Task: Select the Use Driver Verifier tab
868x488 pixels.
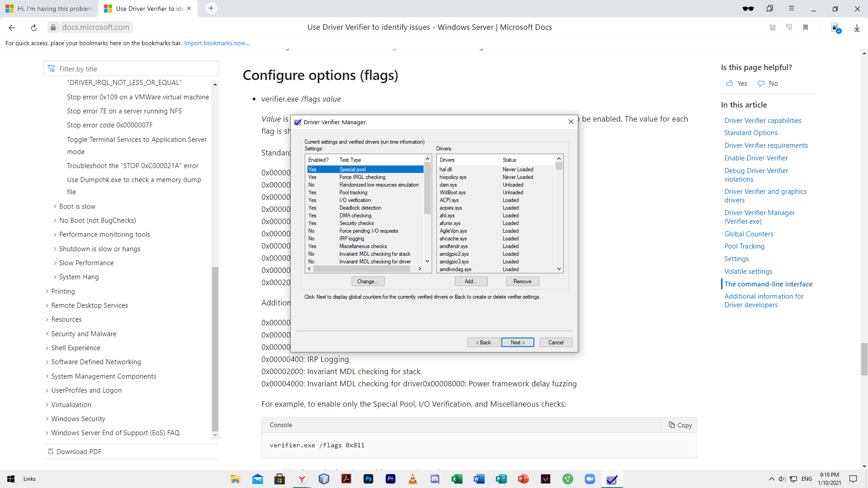Action: [148, 9]
